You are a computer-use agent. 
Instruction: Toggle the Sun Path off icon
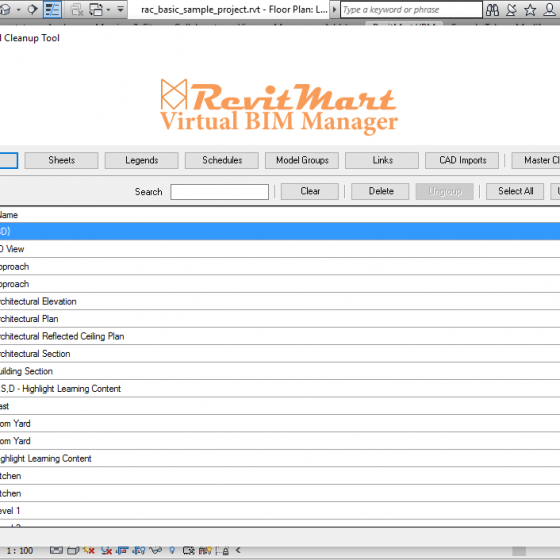pos(89,551)
